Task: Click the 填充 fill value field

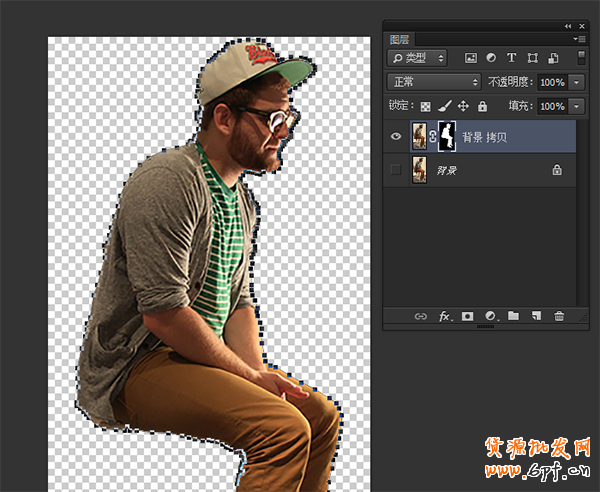Action: click(x=552, y=106)
